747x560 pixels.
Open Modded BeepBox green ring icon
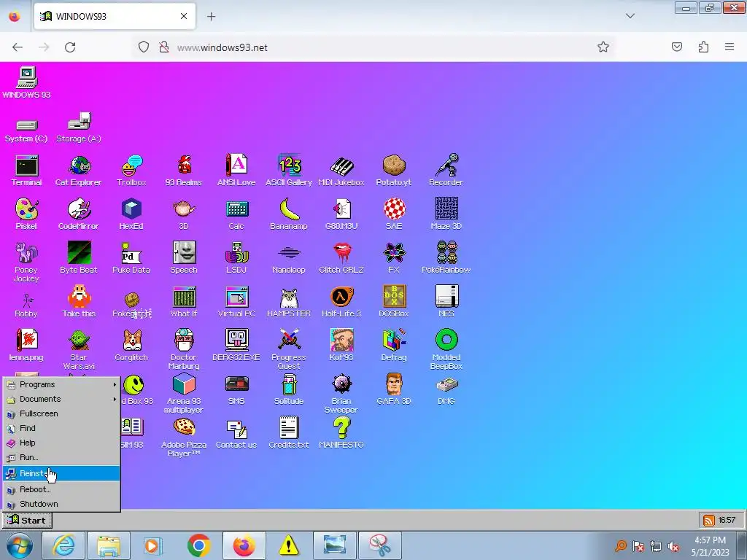(x=446, y=349)
